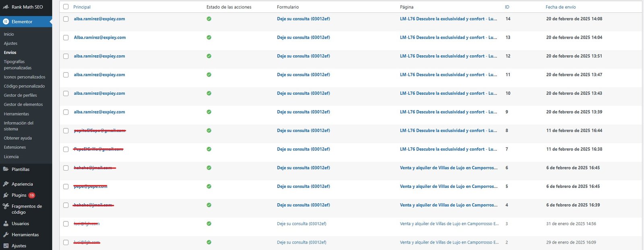
Task: Sort by Principal column header
Action: pyautogui.click(x=82, y=7)
